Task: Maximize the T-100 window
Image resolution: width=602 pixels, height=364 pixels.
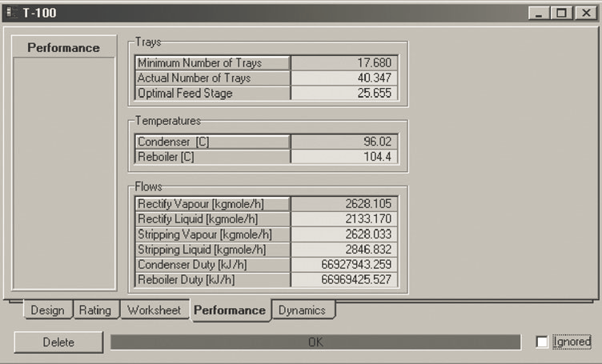Action: (561, 14)
